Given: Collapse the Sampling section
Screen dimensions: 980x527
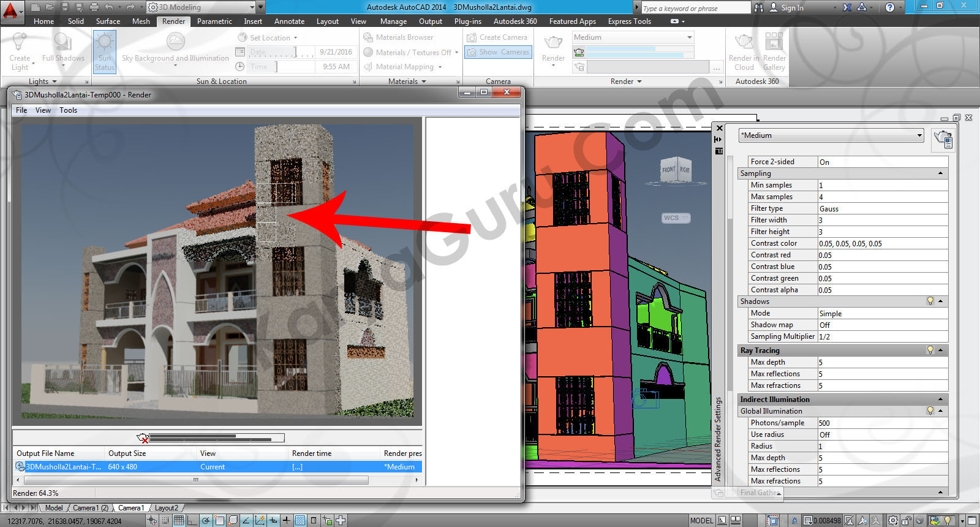Looking at the screenshot, I should point(940,173).
